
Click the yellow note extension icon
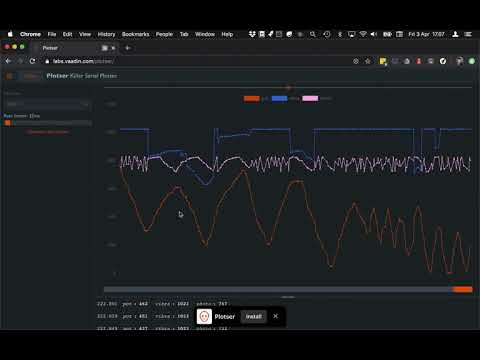pos(383,61)
